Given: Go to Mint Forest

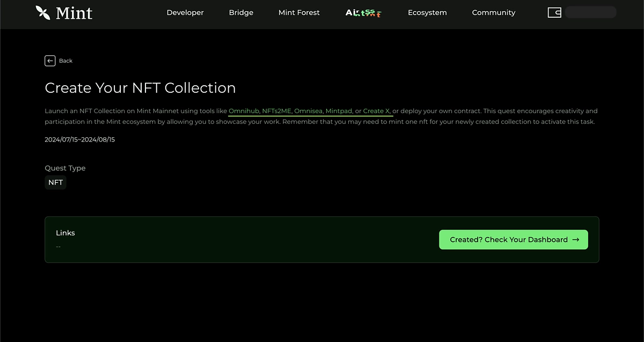Looking at the screenshot, I should [299, 12].
